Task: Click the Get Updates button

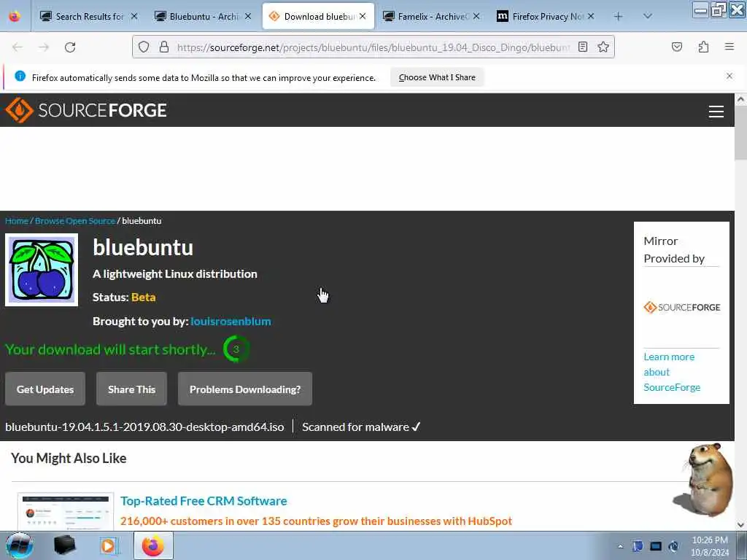Action: (45, 389)
